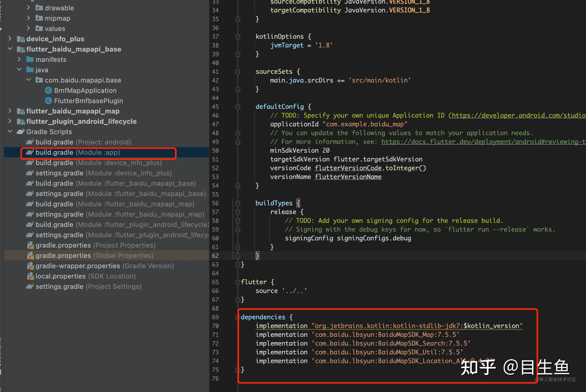The height and width of the screenshot is (392, 586).
Task: Collapse the com.baidu.mapapi.base package
Action: point(29,80)
